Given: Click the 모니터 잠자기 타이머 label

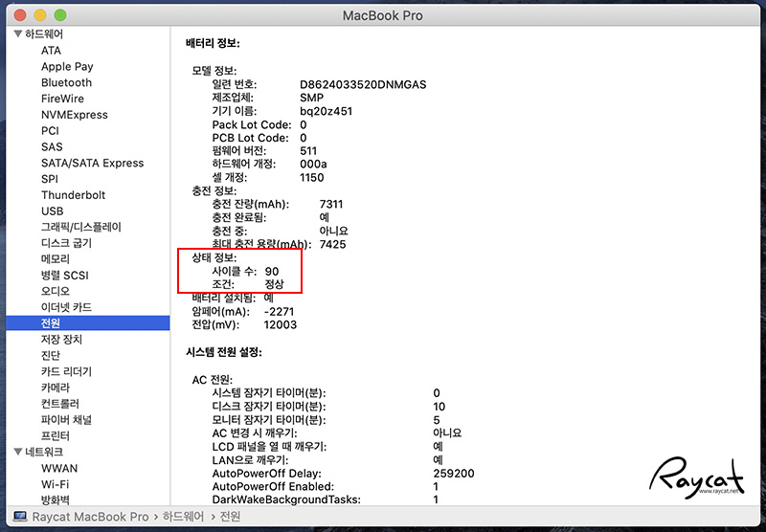Looking at the screenshot, I should [x=269, y=420].
